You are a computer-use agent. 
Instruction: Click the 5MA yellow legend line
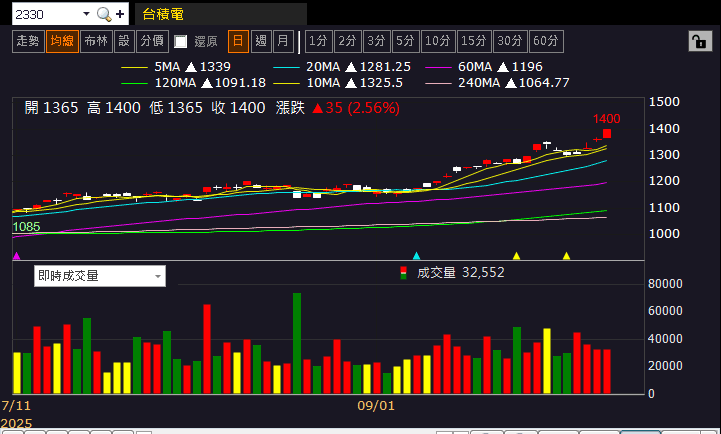(134, 68)
